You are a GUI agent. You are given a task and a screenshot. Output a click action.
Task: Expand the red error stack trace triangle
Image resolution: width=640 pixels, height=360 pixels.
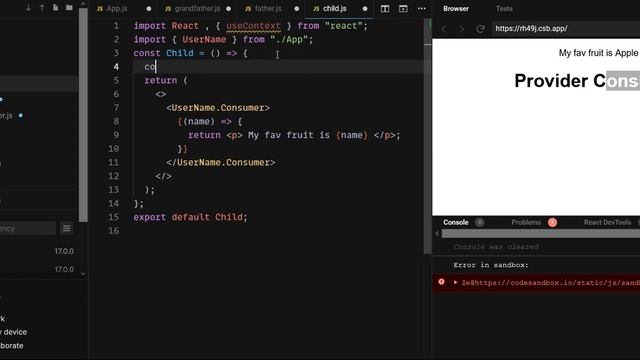455,282
